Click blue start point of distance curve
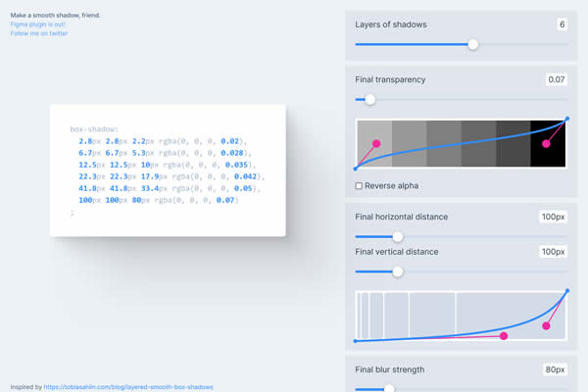Screen dimensions: 588x392 [356, 341]
